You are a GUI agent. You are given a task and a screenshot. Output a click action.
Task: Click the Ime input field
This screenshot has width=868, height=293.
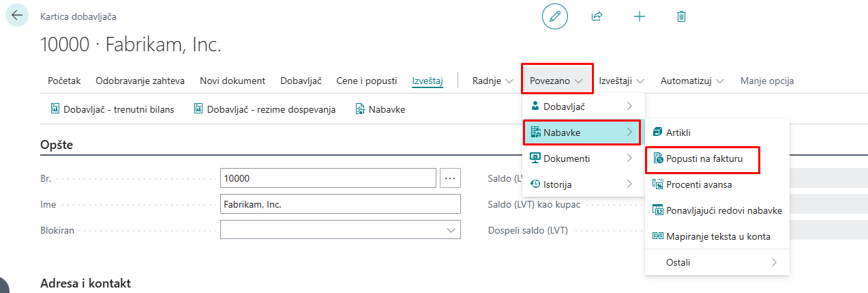(x=340, y=204)
